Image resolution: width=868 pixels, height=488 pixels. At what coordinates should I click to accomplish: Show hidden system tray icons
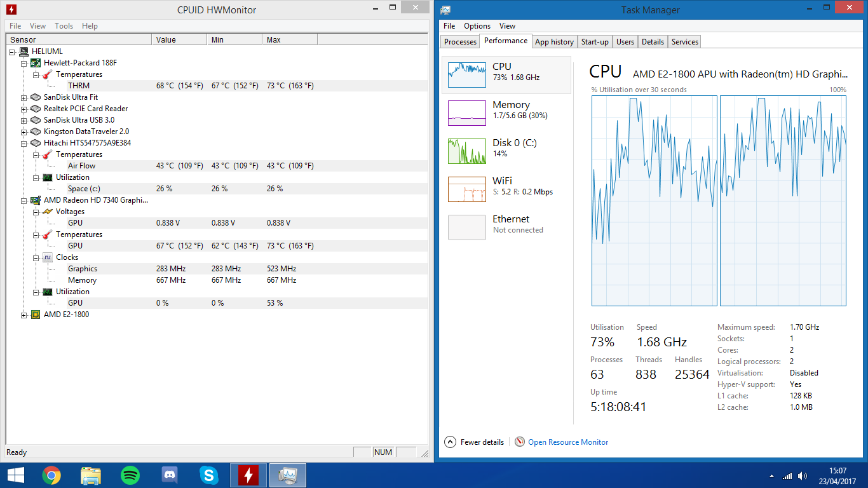[771, 476]
